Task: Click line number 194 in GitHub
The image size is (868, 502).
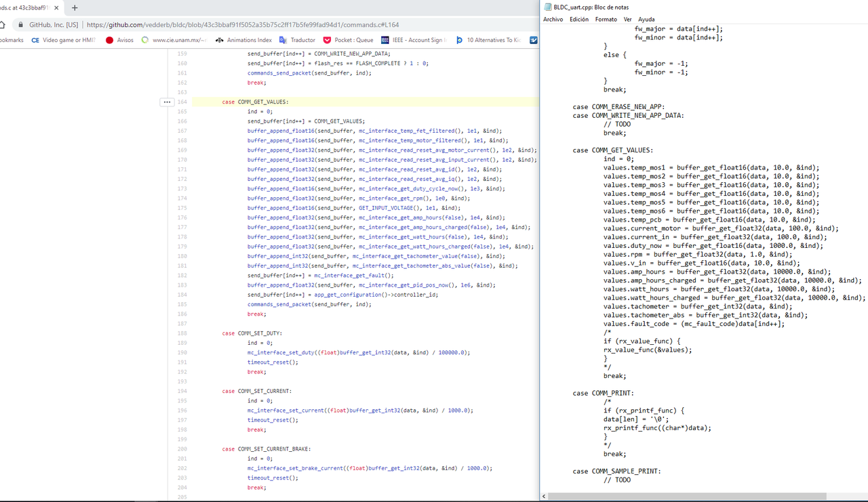Action: 181,391
